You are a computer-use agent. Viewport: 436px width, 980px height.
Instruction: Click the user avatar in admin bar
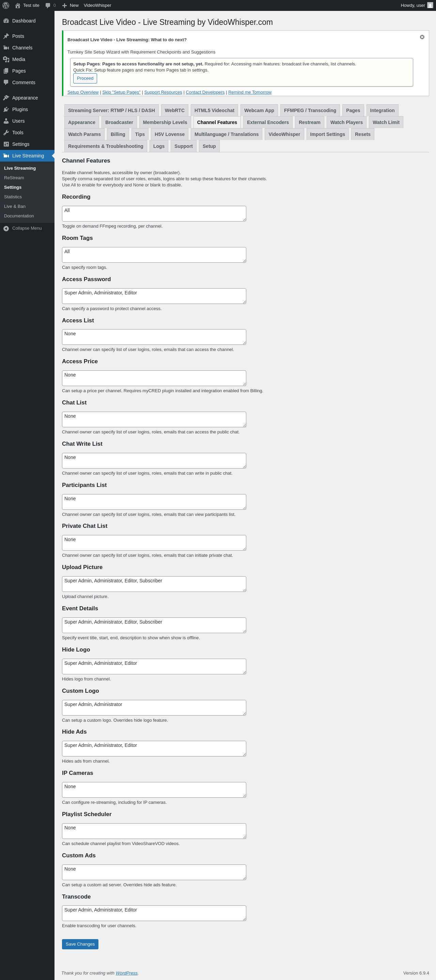(x=430, y=5)
